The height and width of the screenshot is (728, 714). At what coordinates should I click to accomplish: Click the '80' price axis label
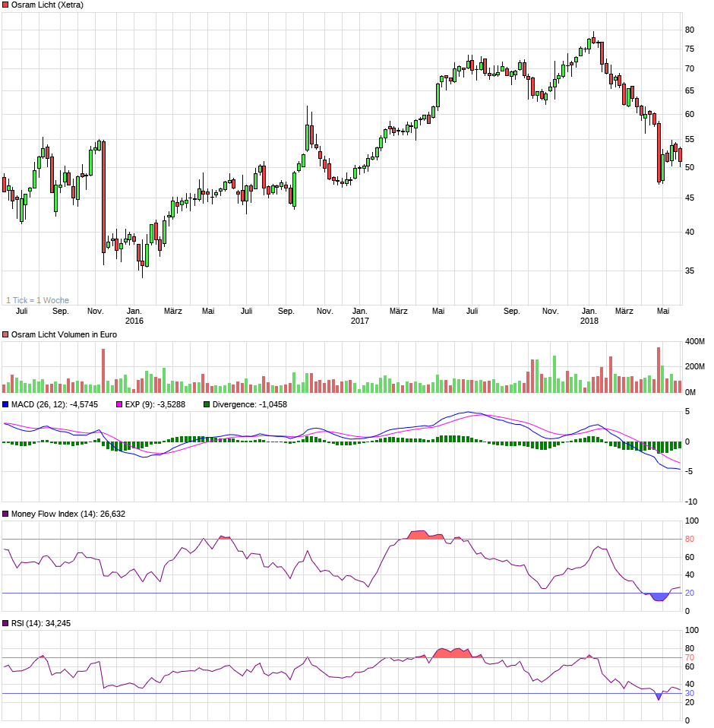tap(690, 30)
